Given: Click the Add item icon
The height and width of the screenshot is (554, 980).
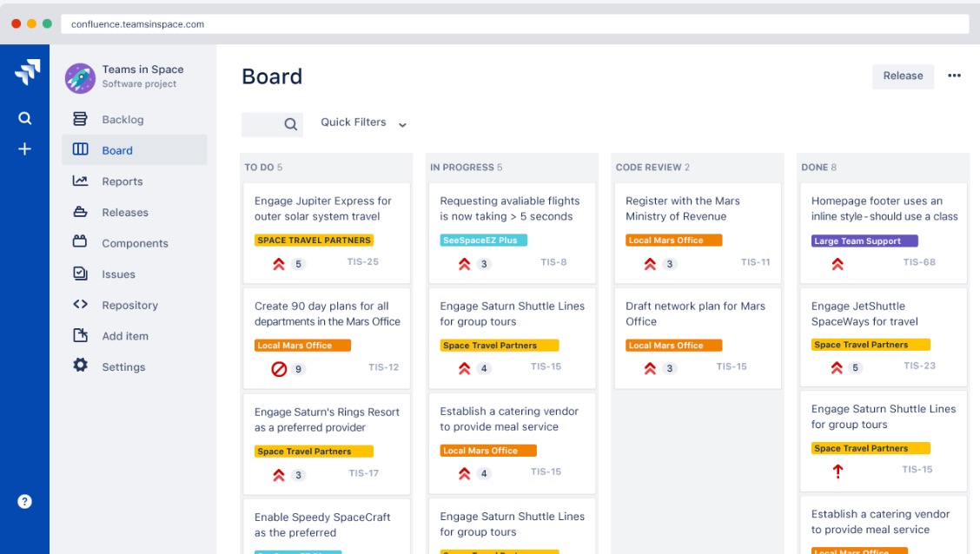Looking at the screenshot, I should 80,335.
